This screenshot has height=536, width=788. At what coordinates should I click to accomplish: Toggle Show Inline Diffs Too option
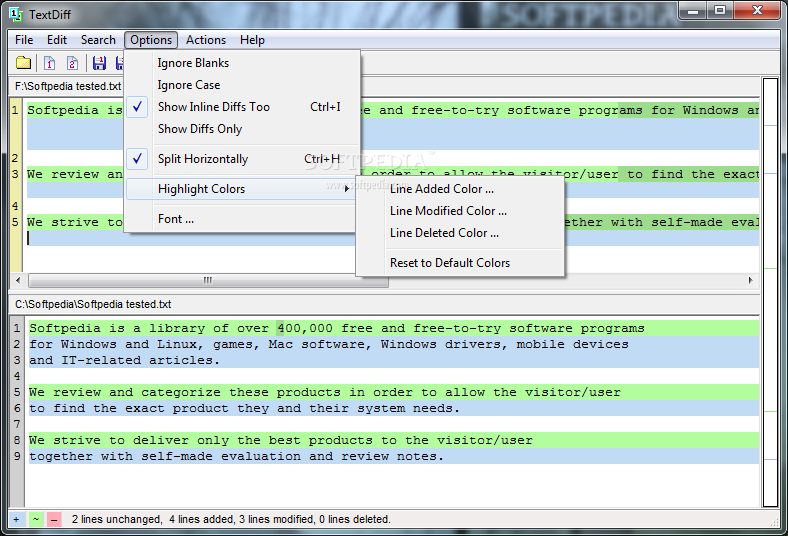pos(242,107)
